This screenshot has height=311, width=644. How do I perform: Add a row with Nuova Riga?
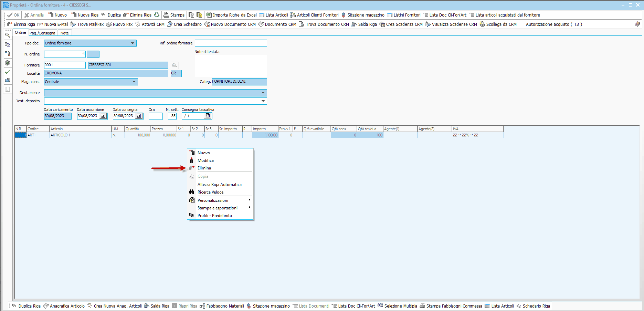pyautogui.click(x=85, y=15)
